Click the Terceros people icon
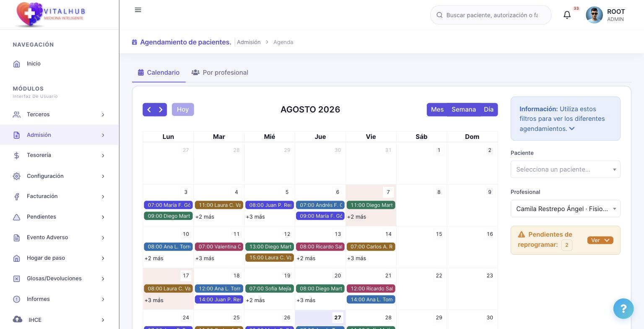 click(17, 115)
